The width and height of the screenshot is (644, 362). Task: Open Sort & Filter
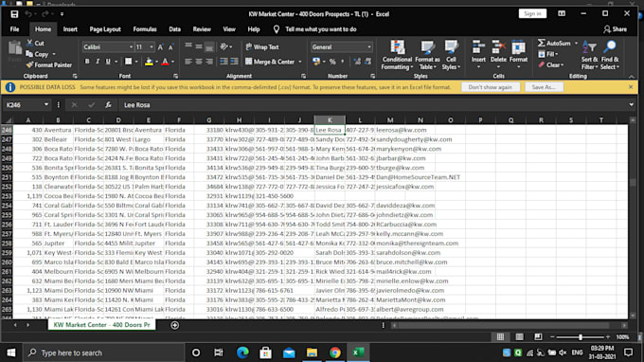click(x=589, y=55)
